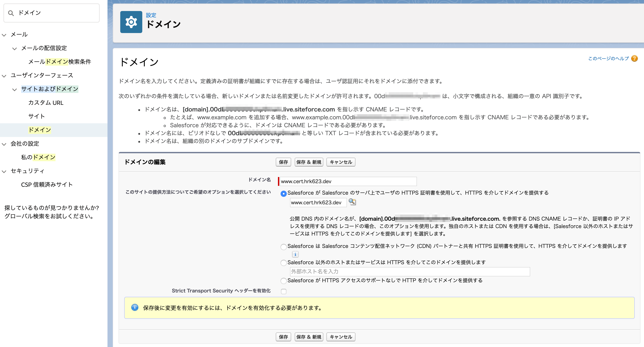Open メールドメイン検索条件 in sidebar

tap(59, 62)
